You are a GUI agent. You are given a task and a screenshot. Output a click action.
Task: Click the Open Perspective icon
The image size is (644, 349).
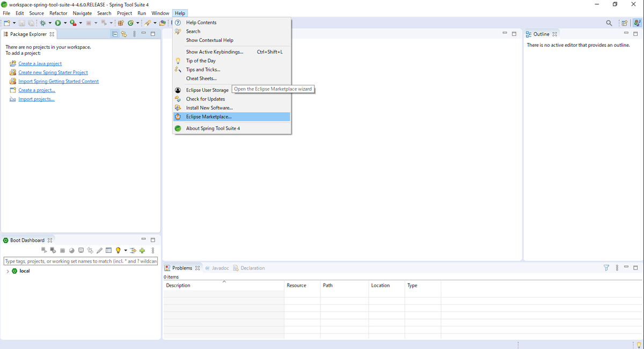pos(625,23)
